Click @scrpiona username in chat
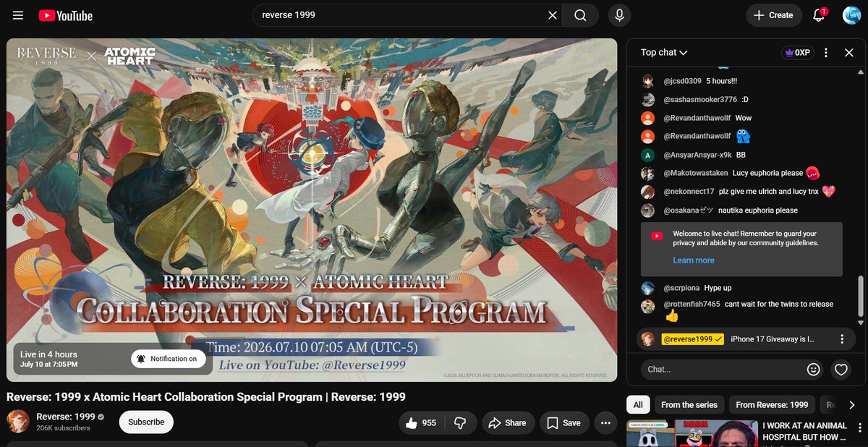The image size is (868, 447). (x=681, y=288)
